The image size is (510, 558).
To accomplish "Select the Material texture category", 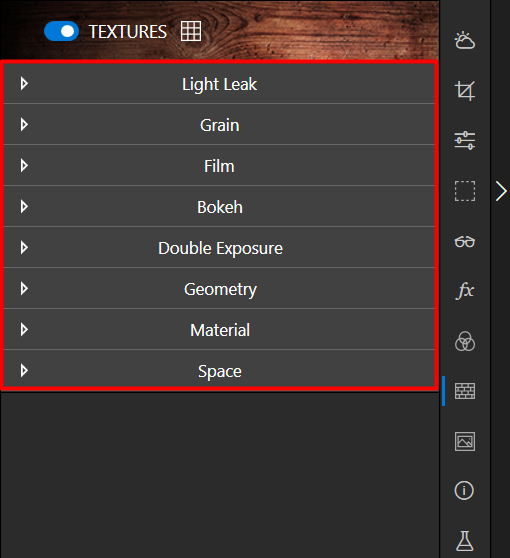I will pos(219,329).
